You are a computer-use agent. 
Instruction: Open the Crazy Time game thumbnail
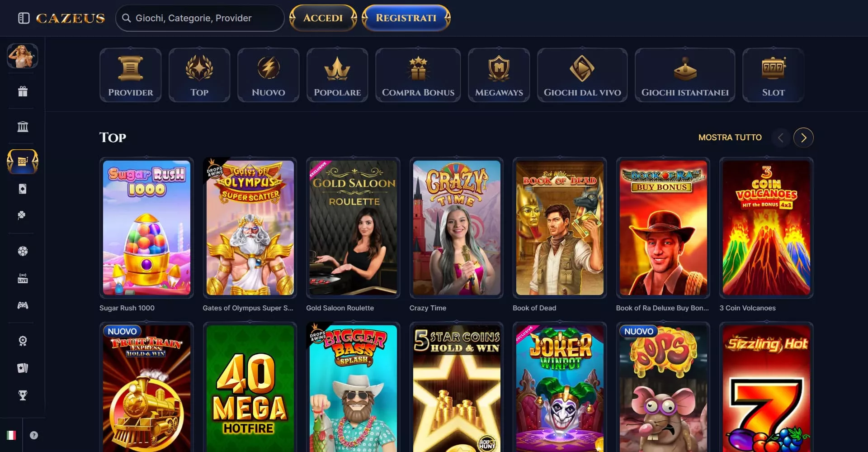(456, 228)
